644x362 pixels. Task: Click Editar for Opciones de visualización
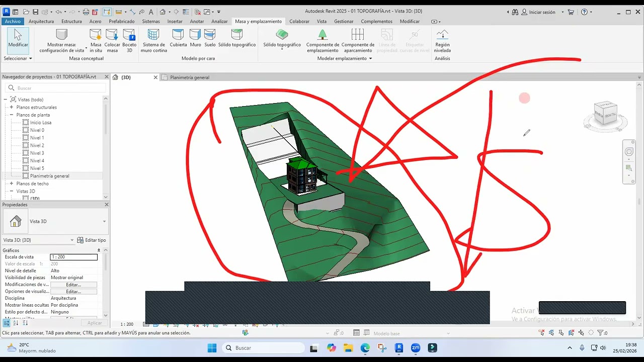[x=73, y=292]
